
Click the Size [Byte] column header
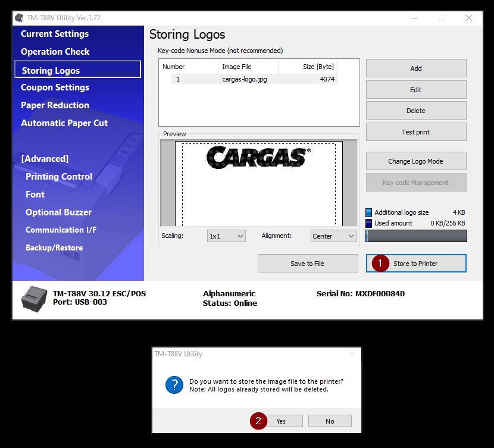pos(308,67)
